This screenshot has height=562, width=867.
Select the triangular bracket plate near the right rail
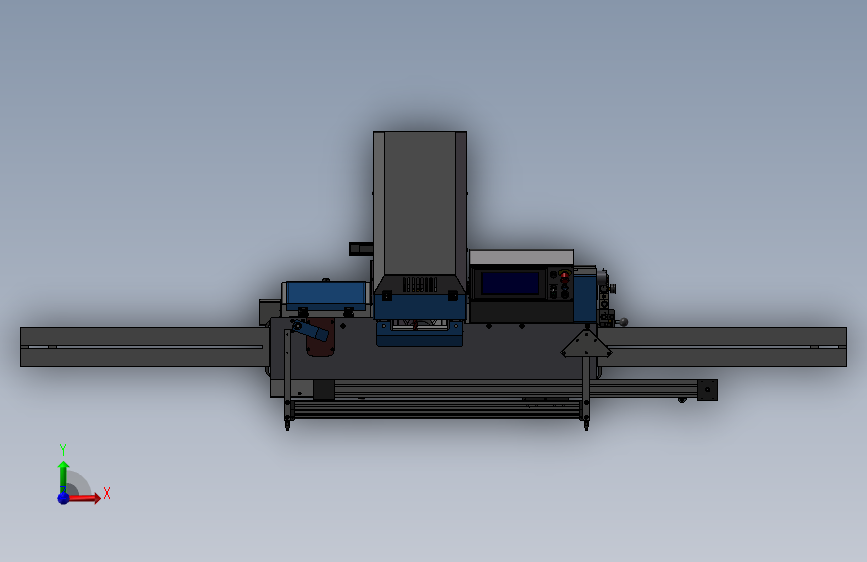tap(586, 344)
